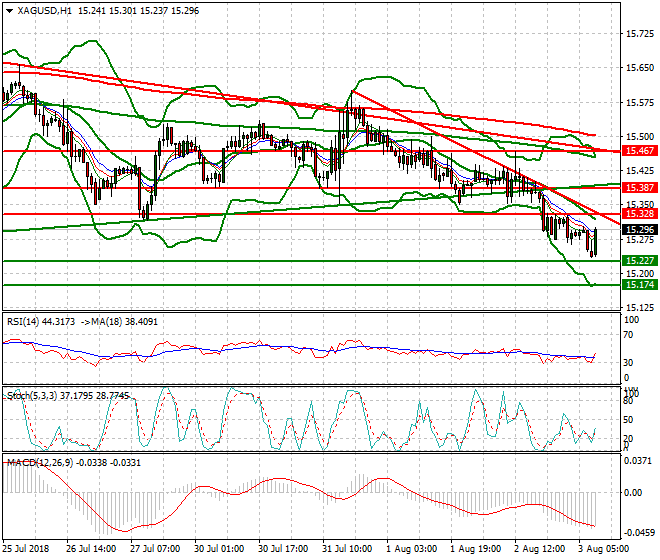This screenshot has height=560, width=660.
Task: Click the RSI scale value 70
Action: (x=628, y=335)
